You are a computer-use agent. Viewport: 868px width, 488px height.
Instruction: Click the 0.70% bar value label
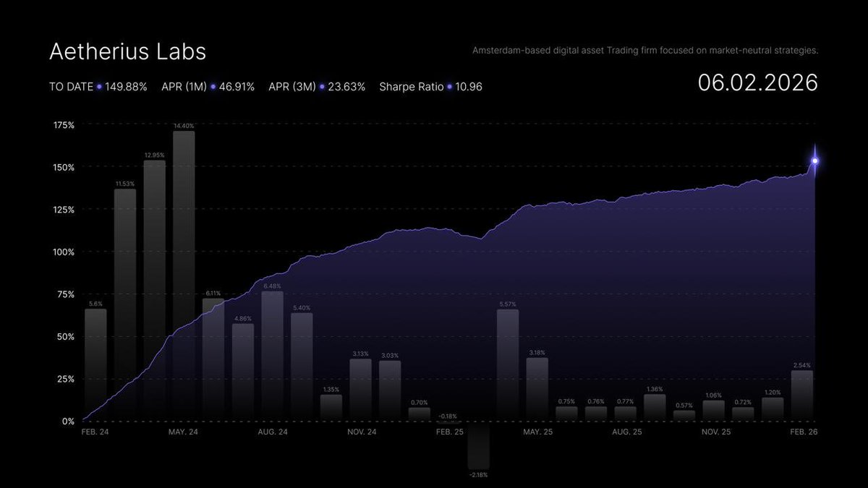(420, 403)
